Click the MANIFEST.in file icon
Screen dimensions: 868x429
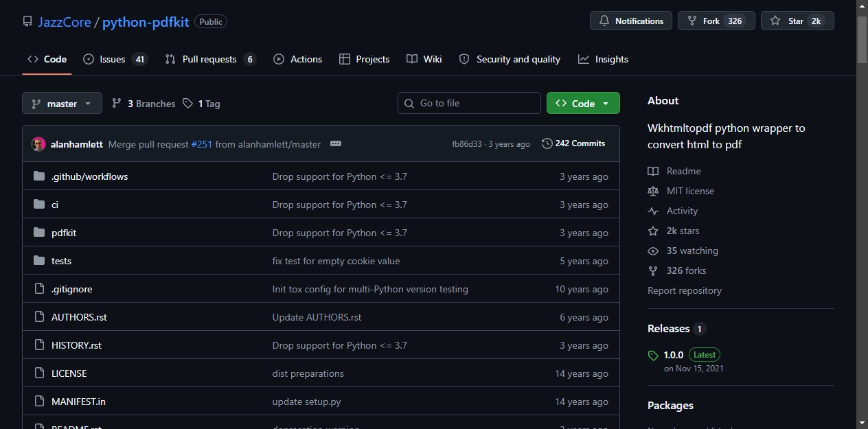[x=39, y=402]
